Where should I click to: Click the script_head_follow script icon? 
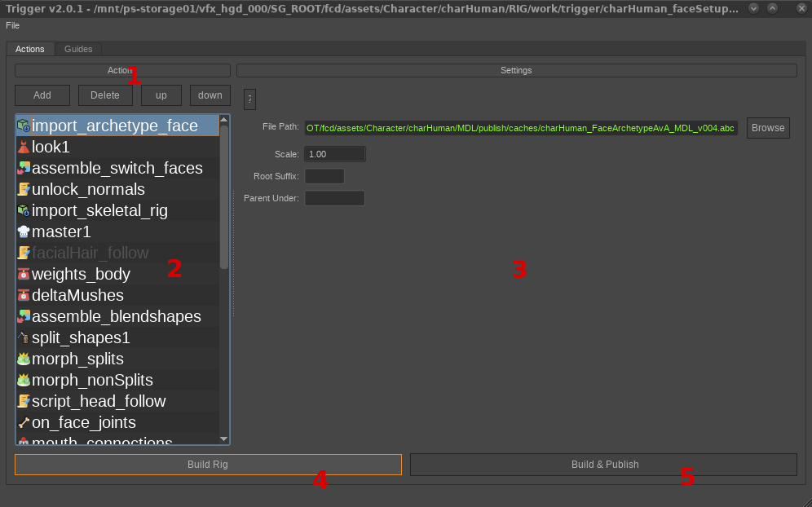[24, 401]
